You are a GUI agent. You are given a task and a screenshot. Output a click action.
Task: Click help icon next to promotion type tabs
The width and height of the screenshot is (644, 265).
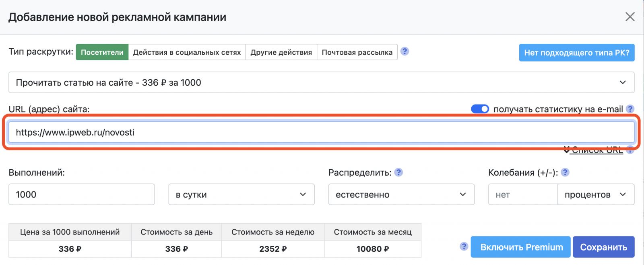[x=405, y=51]
